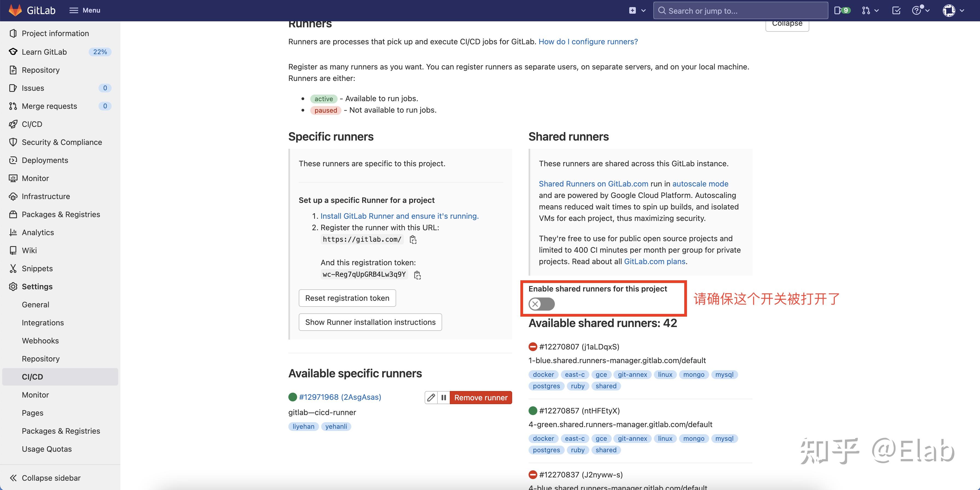The height and width of the screenshot is (490, 980).
Task: Expand the new item plus dropdown
Action: pos(636,10)
